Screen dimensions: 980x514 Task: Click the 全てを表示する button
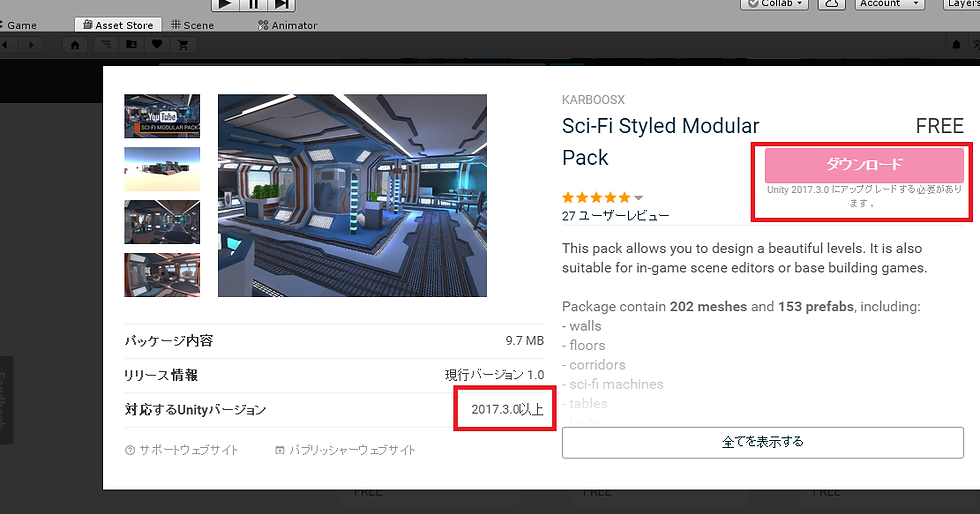(x=762, y=442)
